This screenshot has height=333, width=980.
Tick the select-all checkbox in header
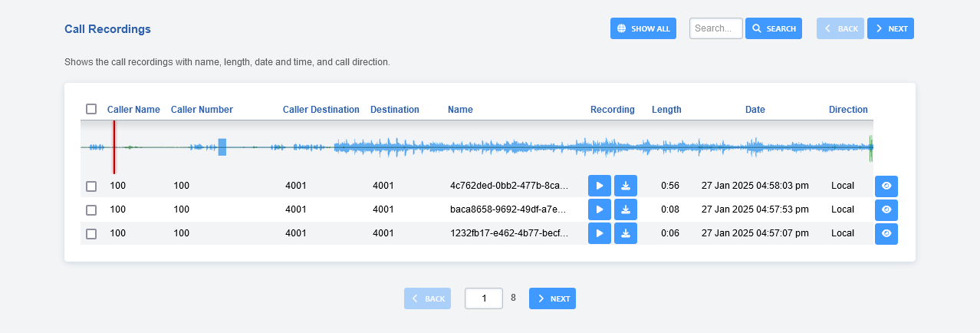pyautogui.click(x=91, y=109)
